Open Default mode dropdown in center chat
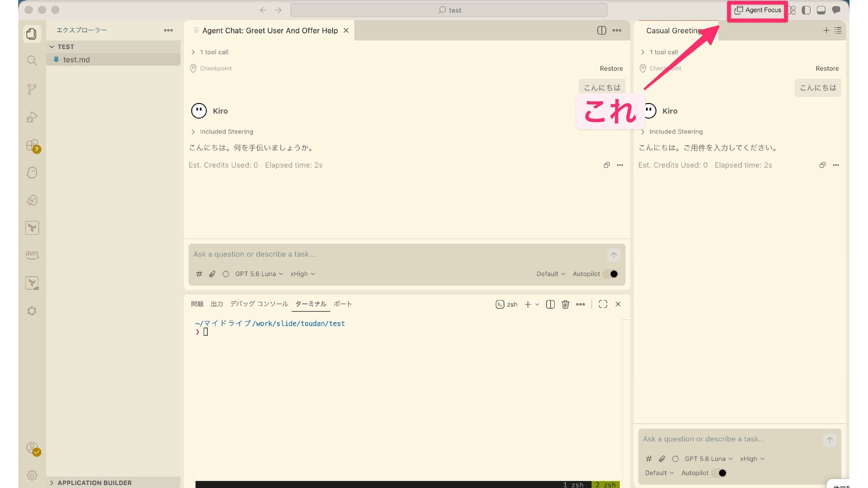The width and height of the screenshot is (868, 488). pos(551,274)
